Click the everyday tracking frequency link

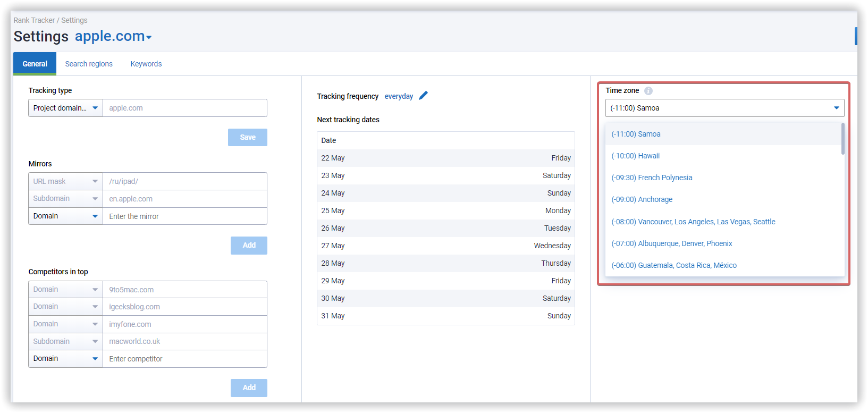399,96
